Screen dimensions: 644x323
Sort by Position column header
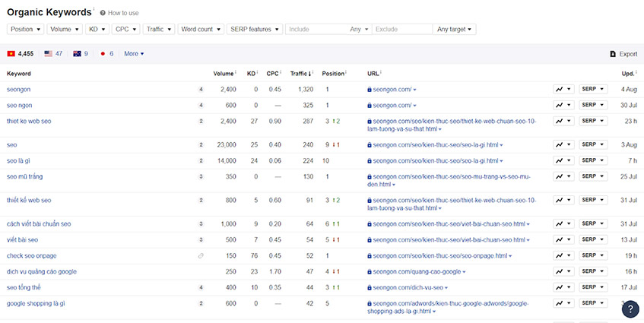coord(333,74)
